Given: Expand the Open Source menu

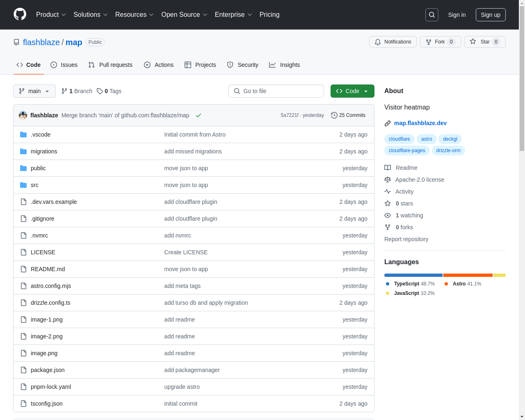Looking at the screenshot, I should (185, 15).
